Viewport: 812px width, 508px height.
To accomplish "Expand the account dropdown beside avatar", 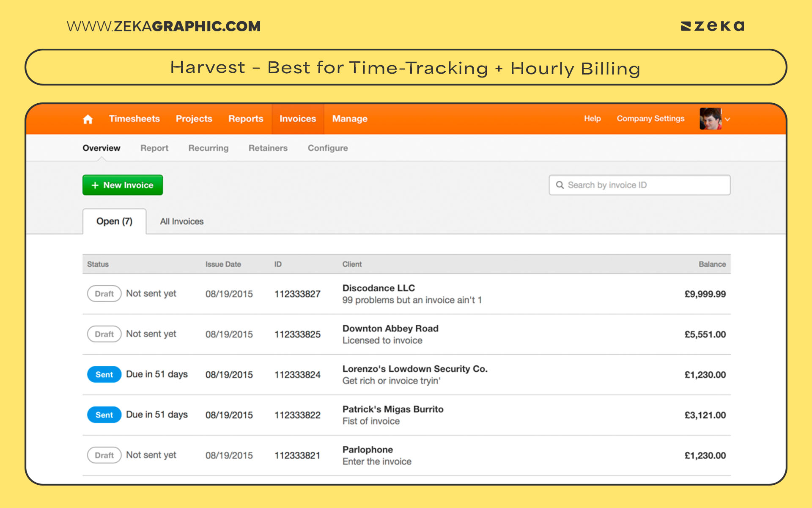I will 727,120.
